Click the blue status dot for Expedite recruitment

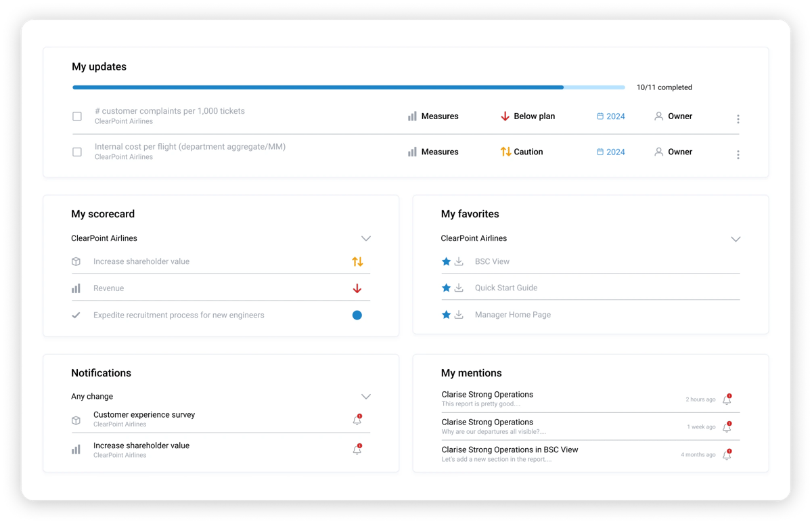point(357,315)
